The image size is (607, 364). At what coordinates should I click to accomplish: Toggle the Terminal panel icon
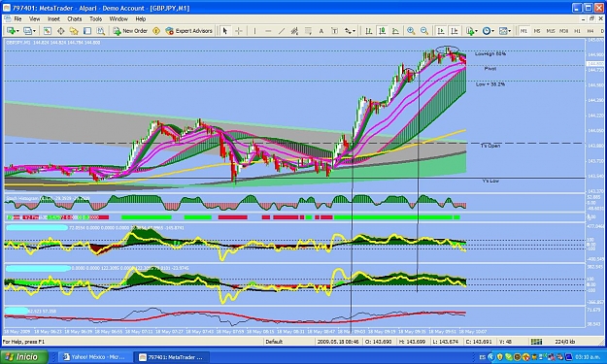point(87,31)
